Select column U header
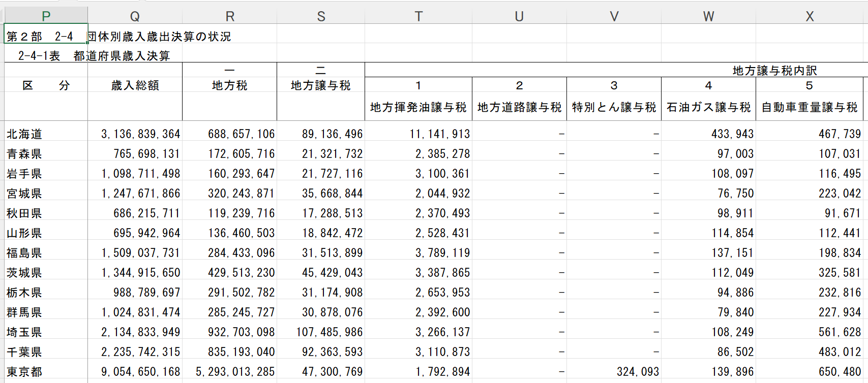 (x=519, y=16)
